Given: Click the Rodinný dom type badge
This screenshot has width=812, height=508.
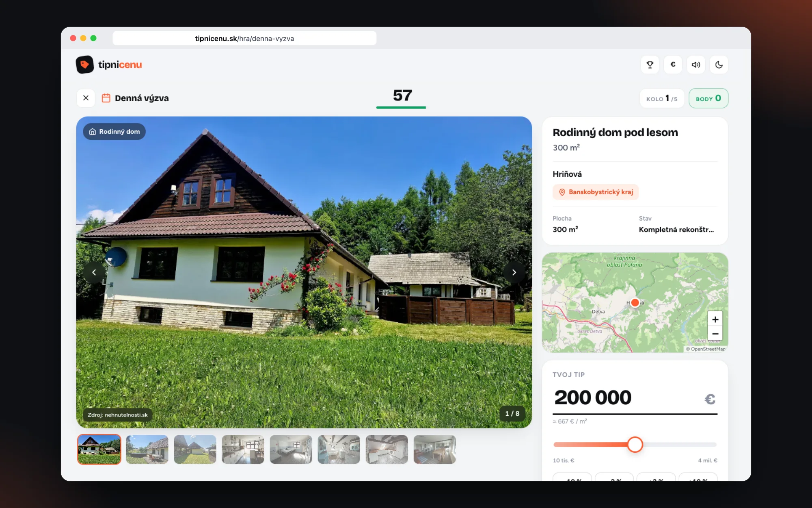Looking at the screenshot, I should pyautogui.click(x=114, y=132).
